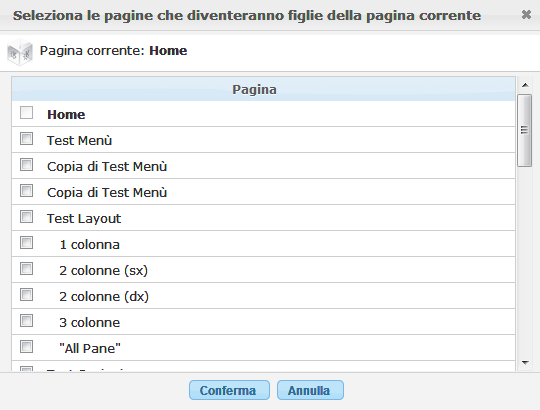Tick the 3 colonne checkbox

27,321
